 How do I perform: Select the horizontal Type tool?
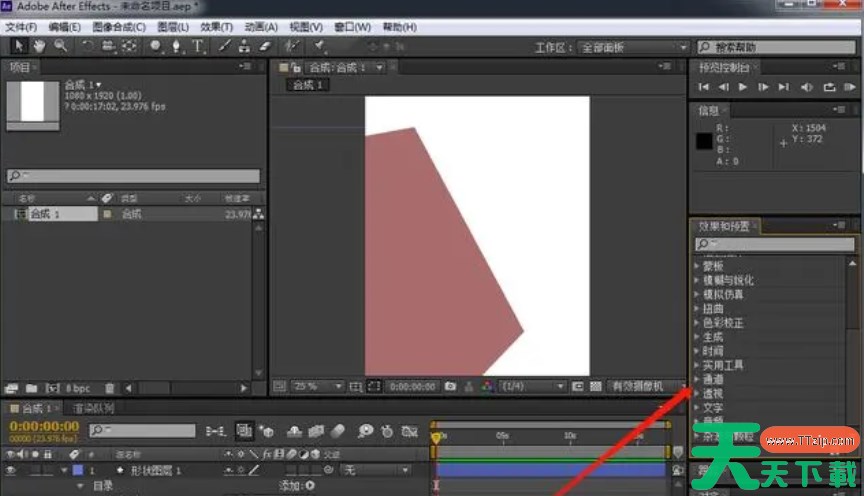click(198, 46)
